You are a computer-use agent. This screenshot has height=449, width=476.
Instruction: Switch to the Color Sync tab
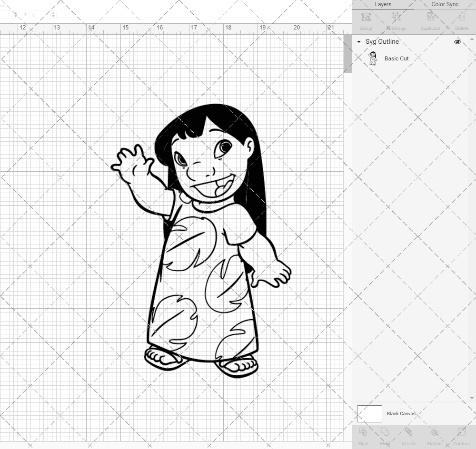click(445, 4)
